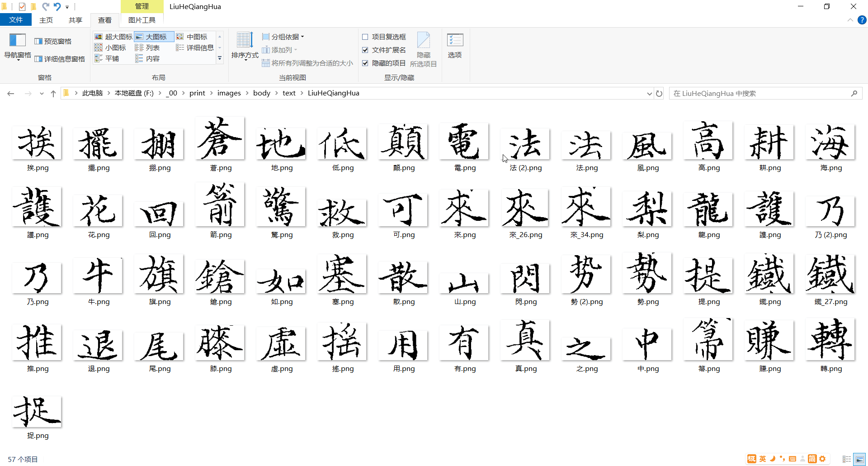Expand the 分组依据 (group by) dropdown
868x466 pixels.
coord(283,37)
